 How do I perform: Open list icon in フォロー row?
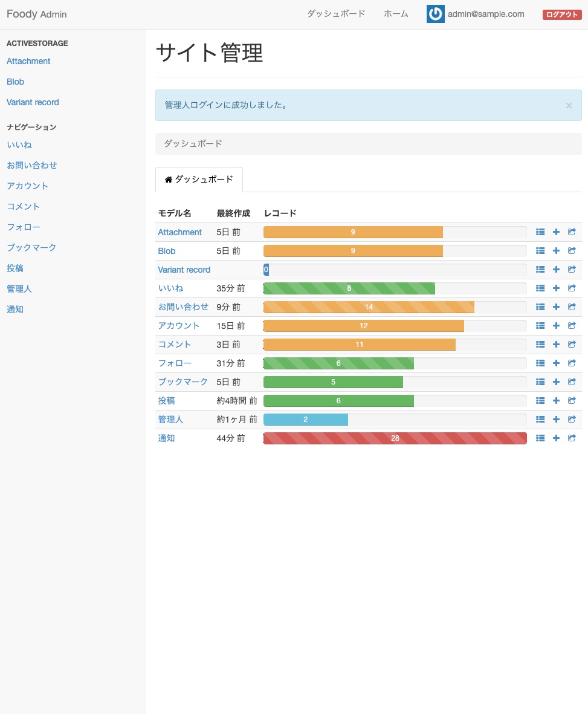pos(540,363)
